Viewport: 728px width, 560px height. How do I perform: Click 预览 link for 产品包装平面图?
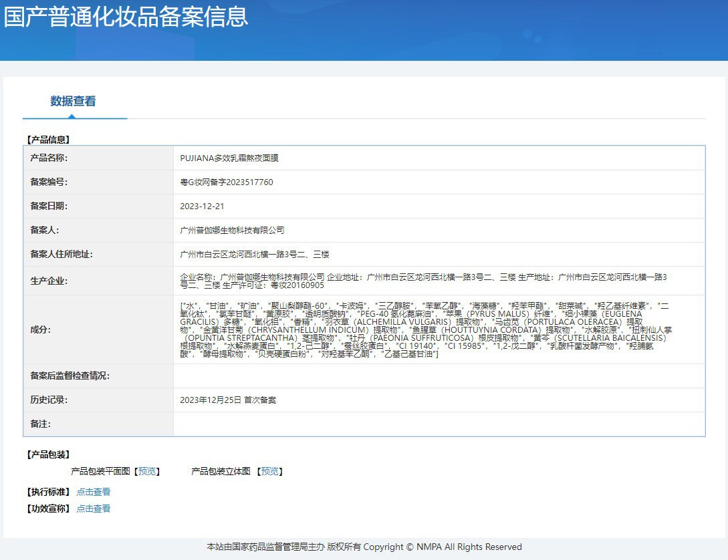[147, 471]
